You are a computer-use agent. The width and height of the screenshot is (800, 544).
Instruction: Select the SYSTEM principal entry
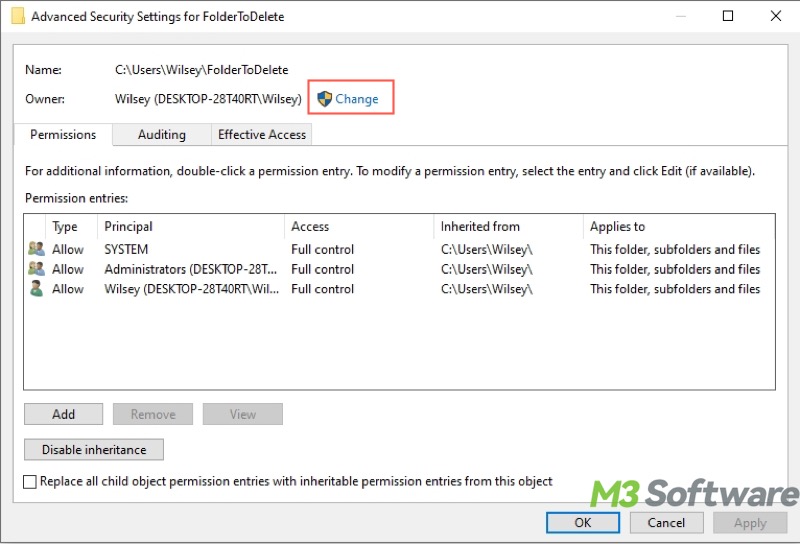pos(126,250)
